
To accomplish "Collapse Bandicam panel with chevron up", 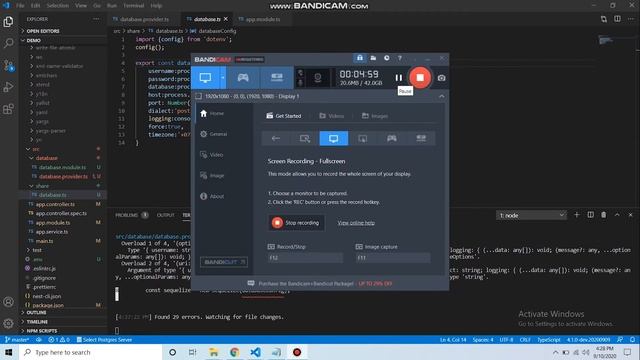I will click(x=442, y=96).
